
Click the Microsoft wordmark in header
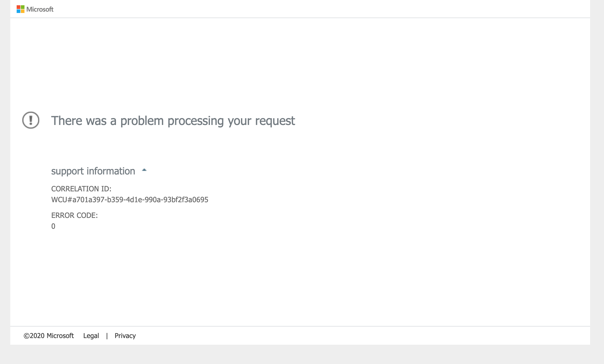point(40,9)
